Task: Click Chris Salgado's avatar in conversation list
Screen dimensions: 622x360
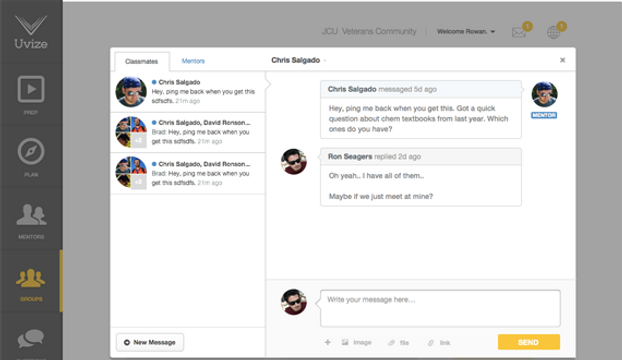Action: [131, 92]
